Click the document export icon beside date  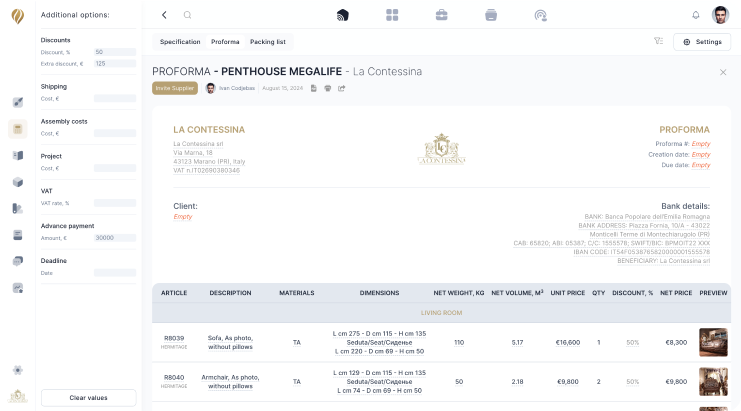(313, 88)
